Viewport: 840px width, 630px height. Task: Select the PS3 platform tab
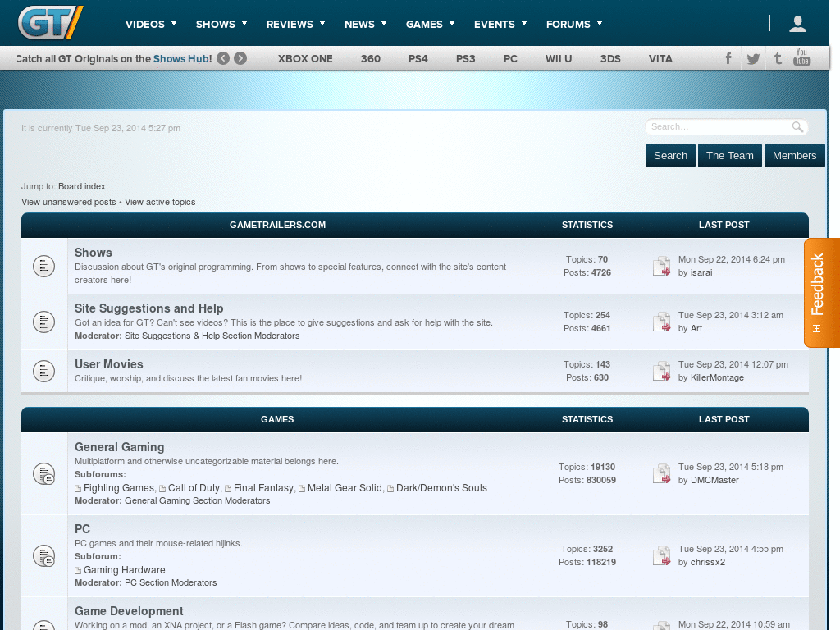click(466, 59)
